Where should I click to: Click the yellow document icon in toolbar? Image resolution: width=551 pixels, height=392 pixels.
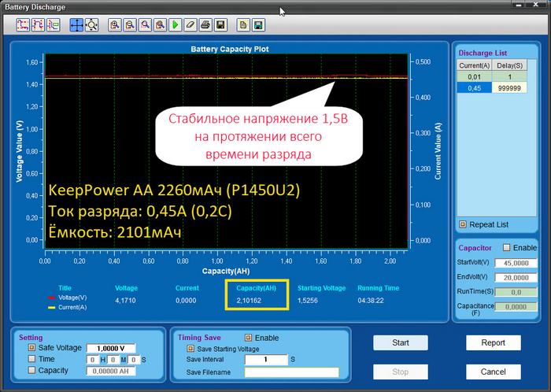[243, 25]
